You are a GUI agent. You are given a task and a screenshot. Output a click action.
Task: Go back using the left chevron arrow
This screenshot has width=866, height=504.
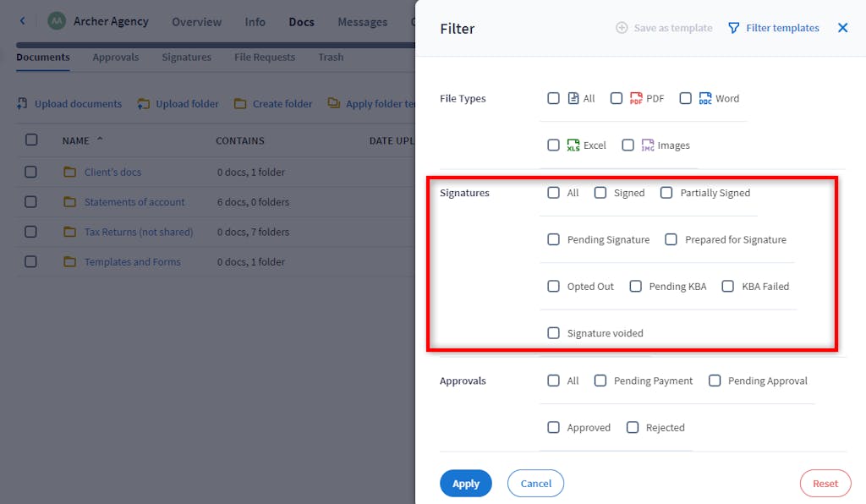coord(23,21)
